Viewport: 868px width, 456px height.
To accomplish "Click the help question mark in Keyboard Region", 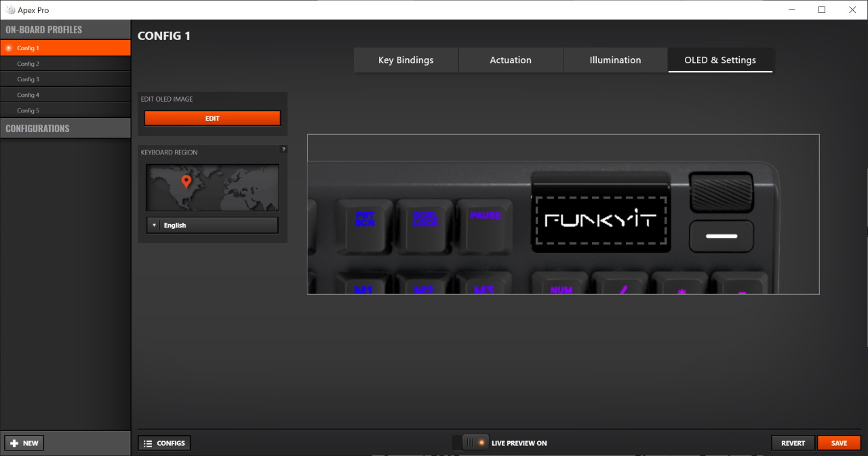I will coord(283,149).
